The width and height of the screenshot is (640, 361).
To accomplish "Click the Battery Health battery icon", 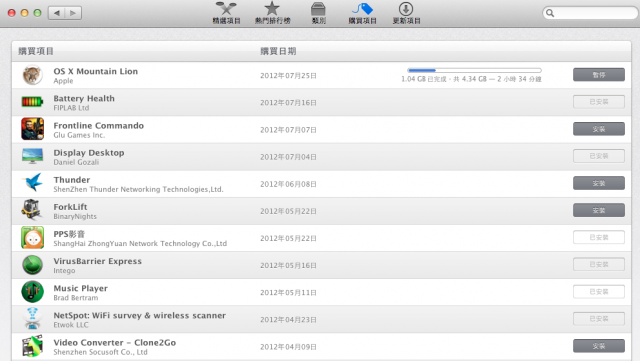I will pyautogui.click(x=32, y=102).
